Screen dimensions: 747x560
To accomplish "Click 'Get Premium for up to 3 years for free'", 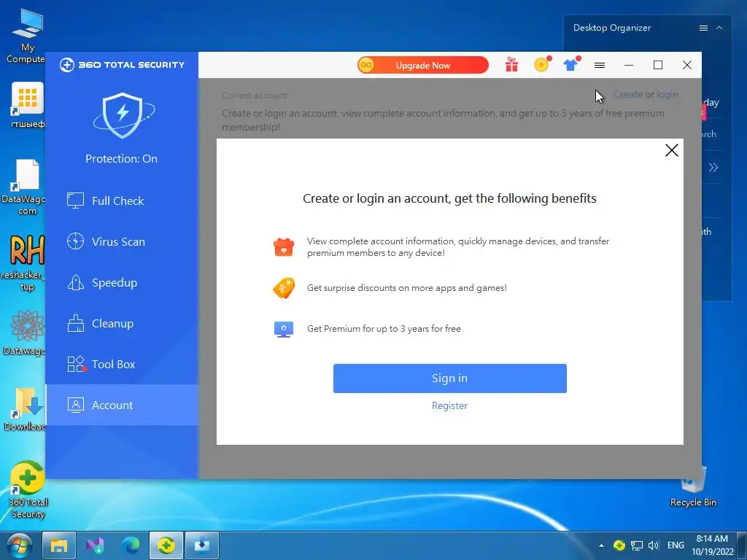I will pyautogui.click(x=384, y=329).
